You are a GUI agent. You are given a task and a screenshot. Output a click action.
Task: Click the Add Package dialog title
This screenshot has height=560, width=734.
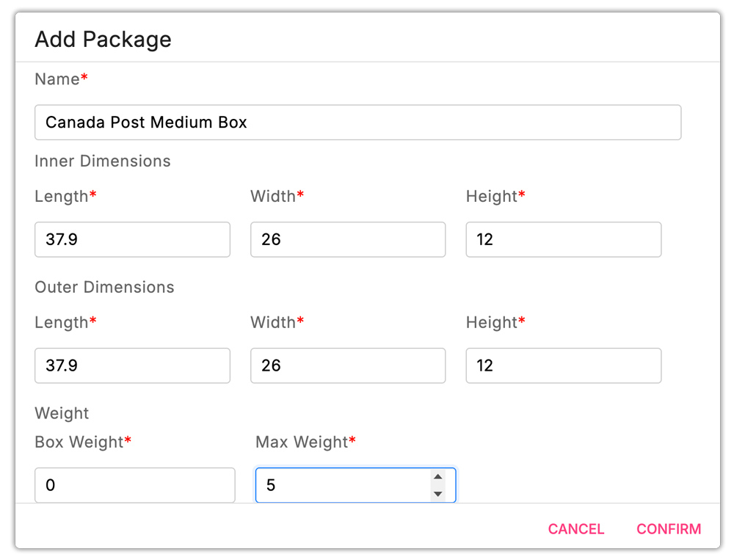[103, 40]
